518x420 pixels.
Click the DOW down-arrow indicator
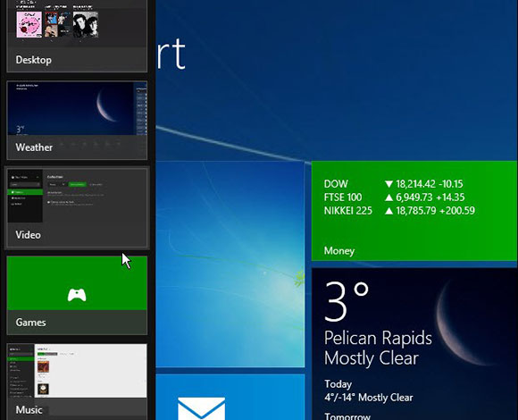pos(388,184)
